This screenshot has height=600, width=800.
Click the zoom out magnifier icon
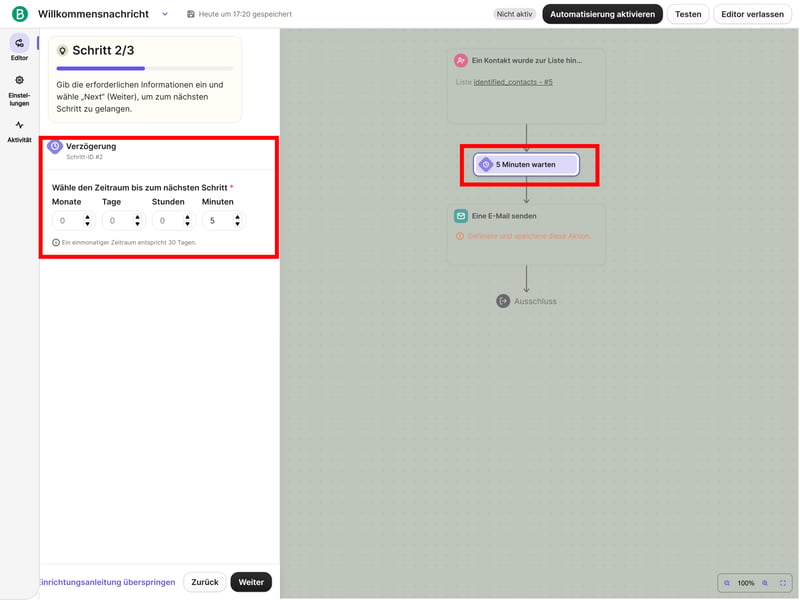tap(727, 583)
